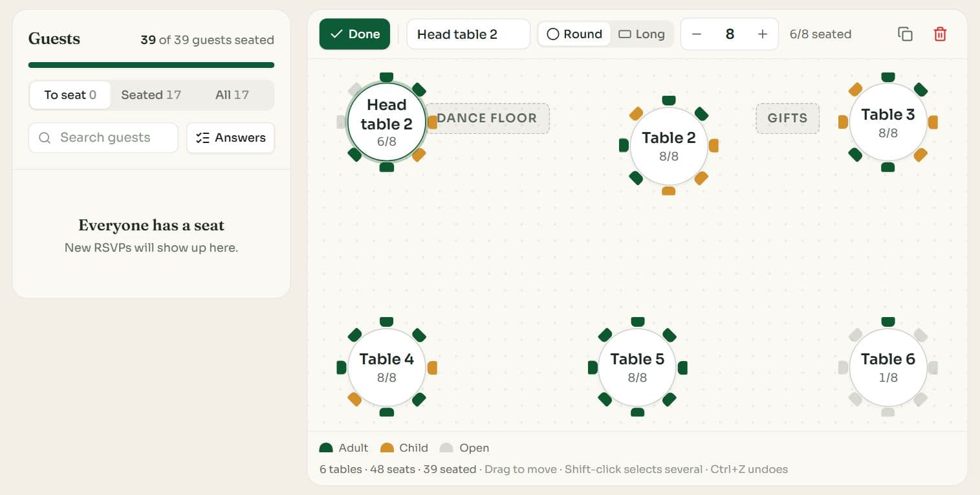980x495 pixels.
Task: Click the '6/8 seated' text
Action: tap(820, 34)
